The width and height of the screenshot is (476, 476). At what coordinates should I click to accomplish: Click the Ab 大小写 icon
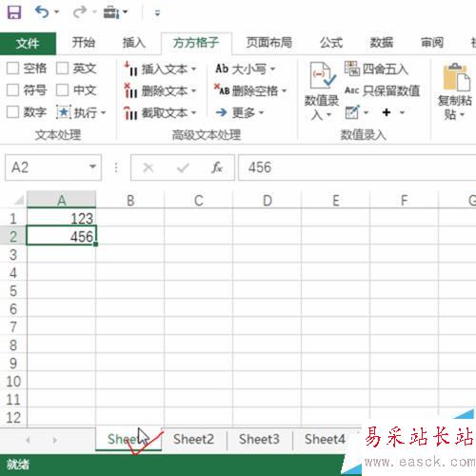pos(222,69)
